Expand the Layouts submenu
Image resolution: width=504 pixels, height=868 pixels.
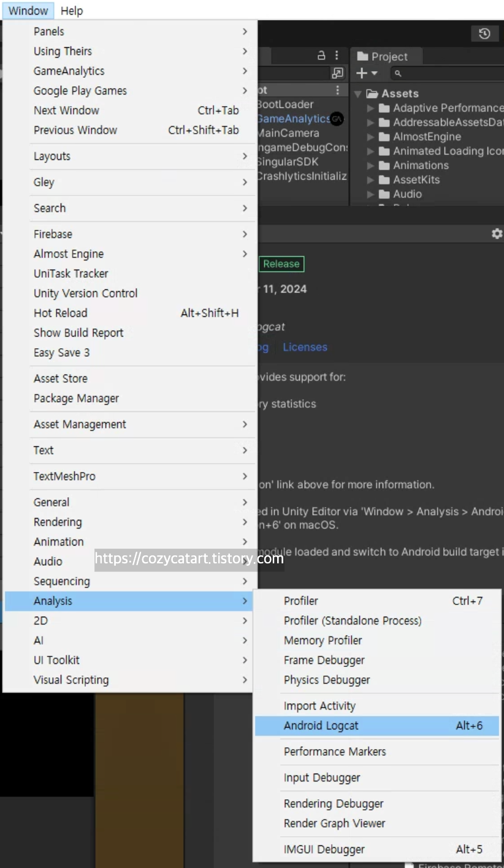pyautogui.click(x=130, y=156)
